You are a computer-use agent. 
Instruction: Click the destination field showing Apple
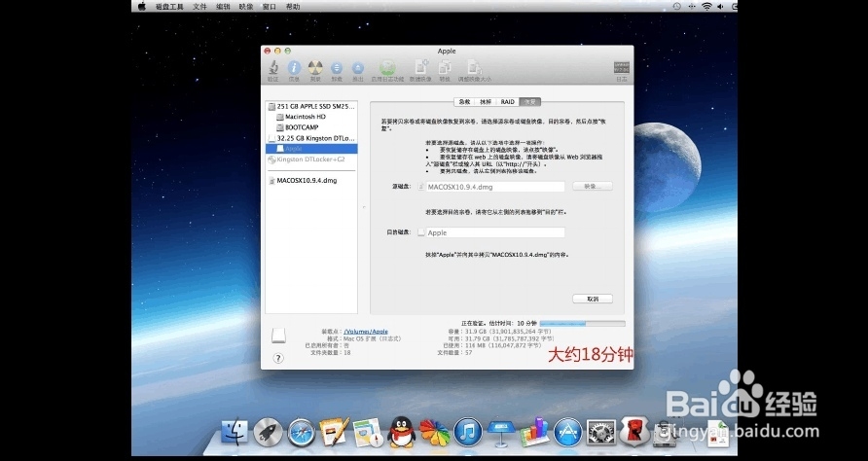(x=495, y=232)
